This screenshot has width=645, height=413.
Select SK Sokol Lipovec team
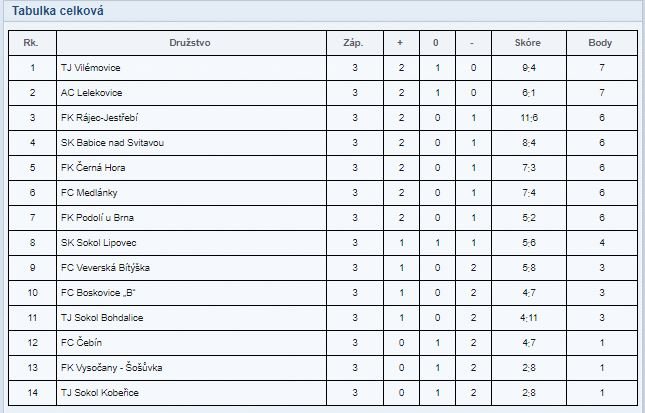click(98, 243)
